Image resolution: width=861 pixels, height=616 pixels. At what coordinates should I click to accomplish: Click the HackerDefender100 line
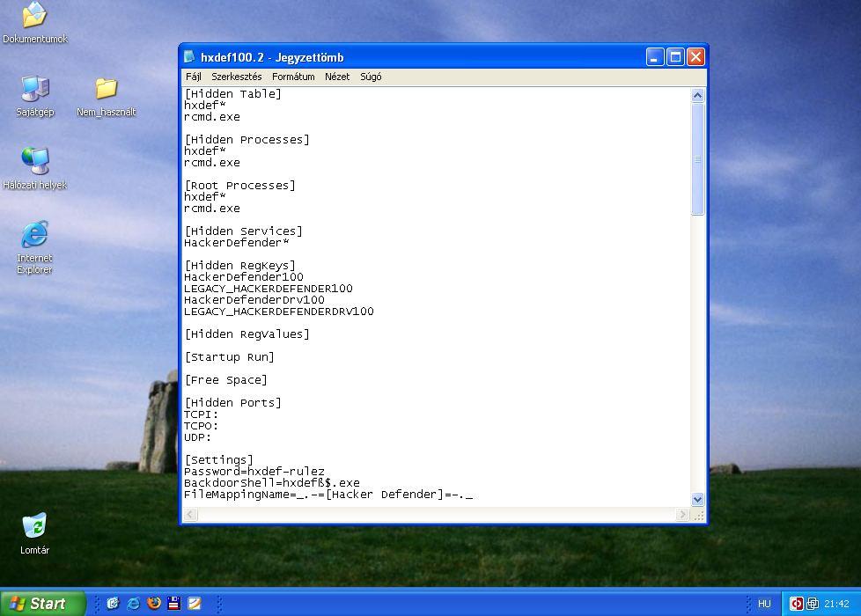point(244,277)
